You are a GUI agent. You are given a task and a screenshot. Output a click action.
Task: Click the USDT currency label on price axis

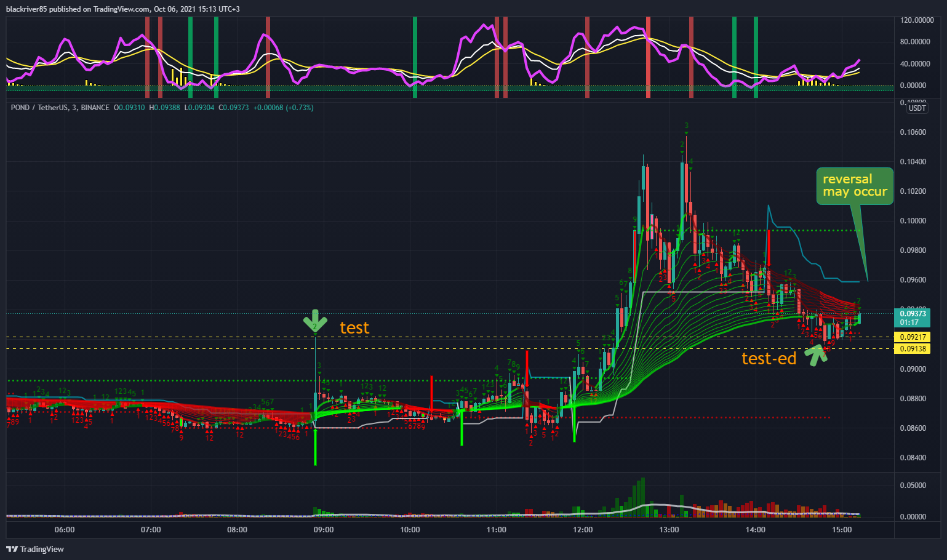[917, 108]
